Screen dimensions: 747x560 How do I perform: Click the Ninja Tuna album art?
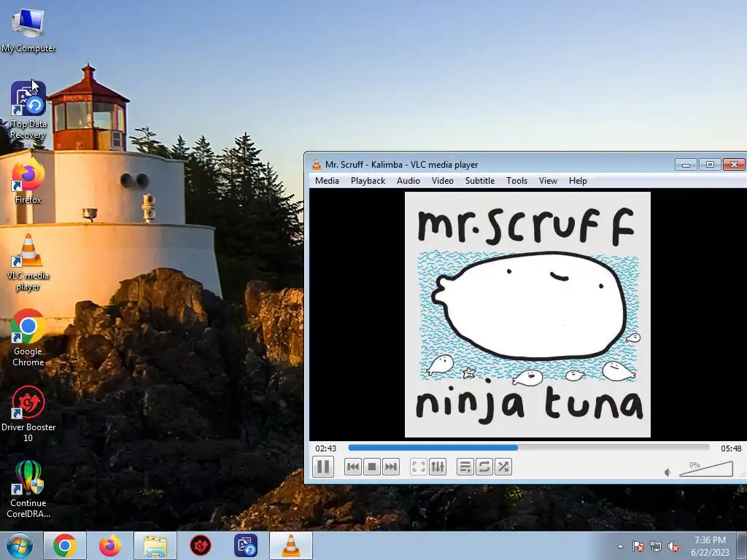527,314
